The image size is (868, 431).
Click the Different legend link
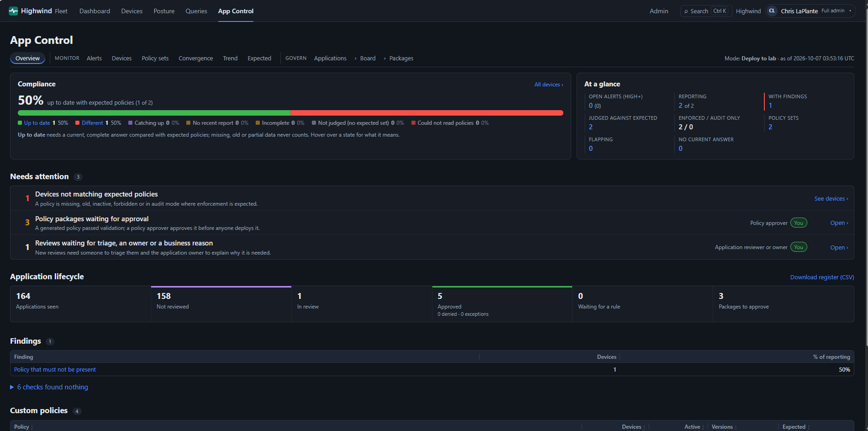tap(92, 123)
